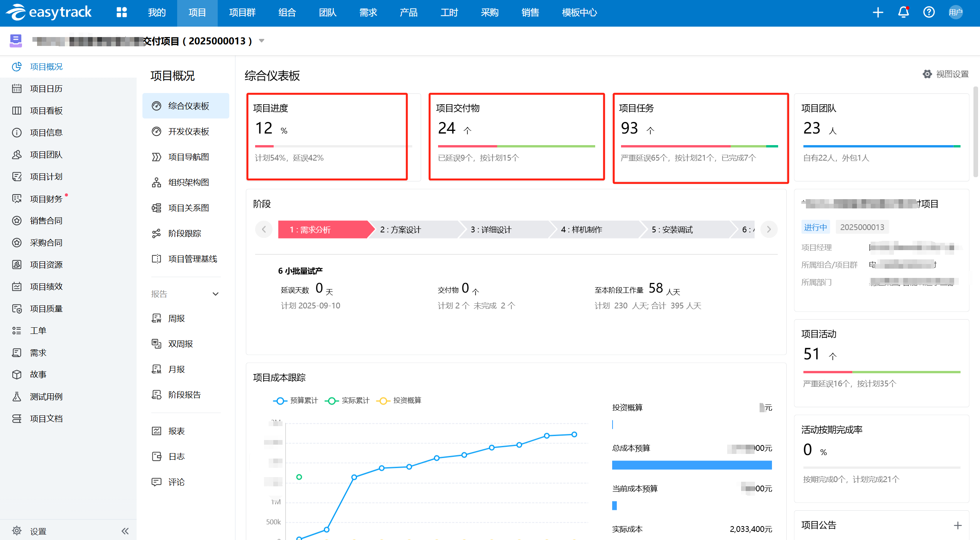This screenshot has width=980, height=540.
Task: Click the plus create icon in header
Action: (878, 12)
